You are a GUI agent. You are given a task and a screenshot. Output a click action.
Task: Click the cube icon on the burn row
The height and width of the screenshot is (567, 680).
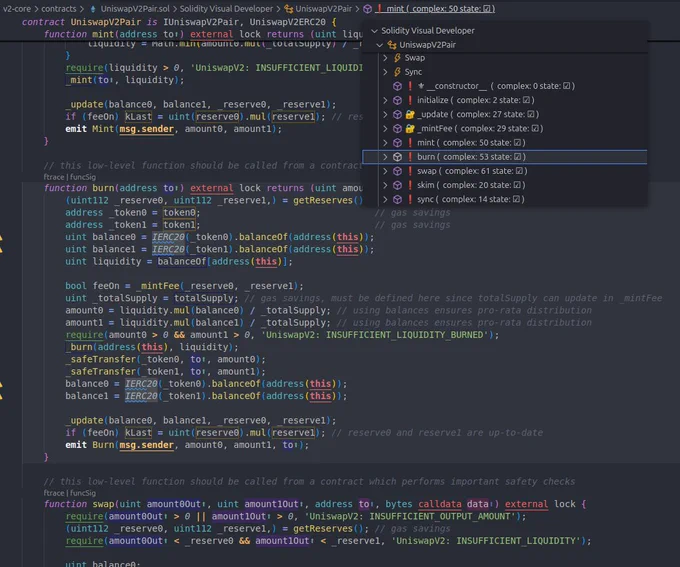point(397,157)
